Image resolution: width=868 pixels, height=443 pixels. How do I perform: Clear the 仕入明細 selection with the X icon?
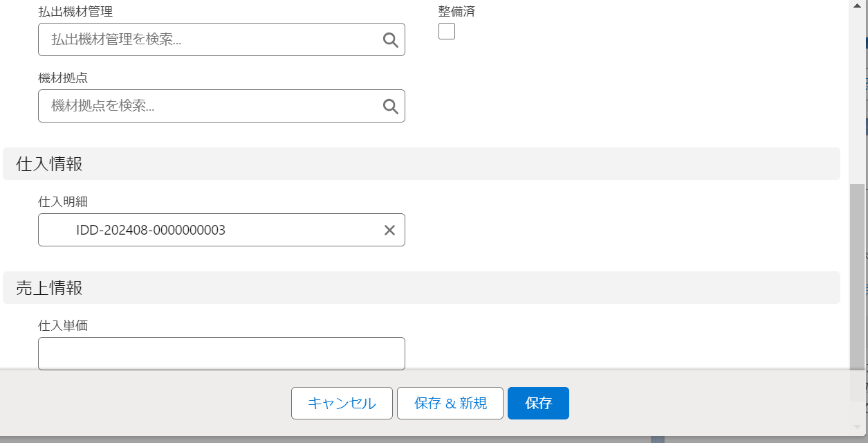pyautogui.click(x=389, y=230)
